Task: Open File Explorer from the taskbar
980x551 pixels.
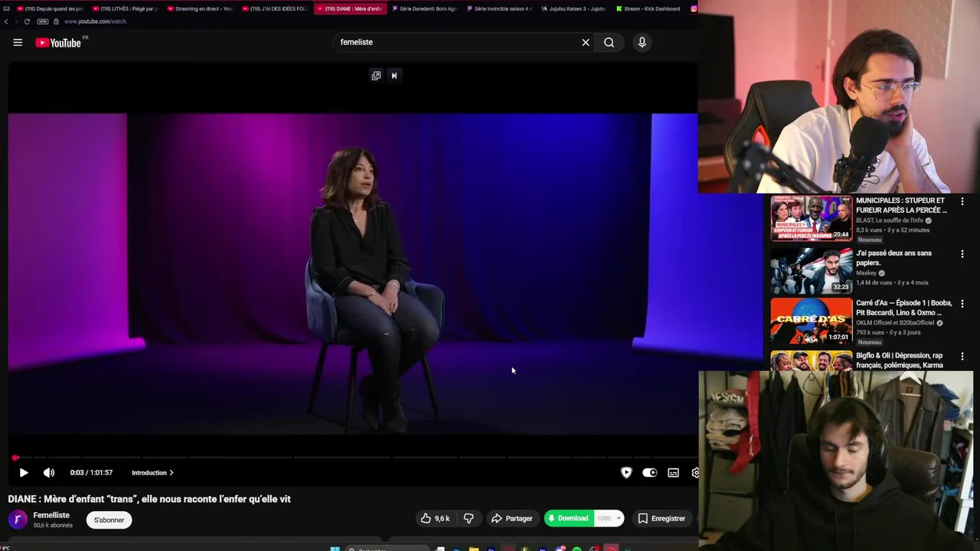Action: point(474,548)
